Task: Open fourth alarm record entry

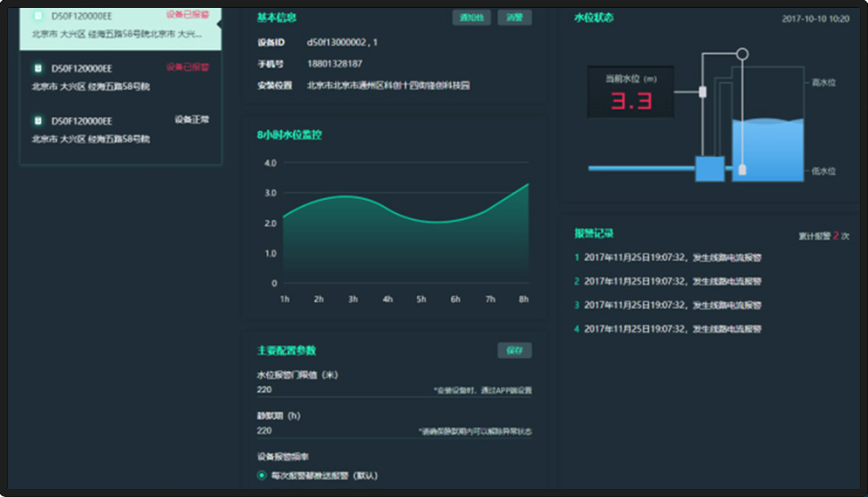Action: 672,329
